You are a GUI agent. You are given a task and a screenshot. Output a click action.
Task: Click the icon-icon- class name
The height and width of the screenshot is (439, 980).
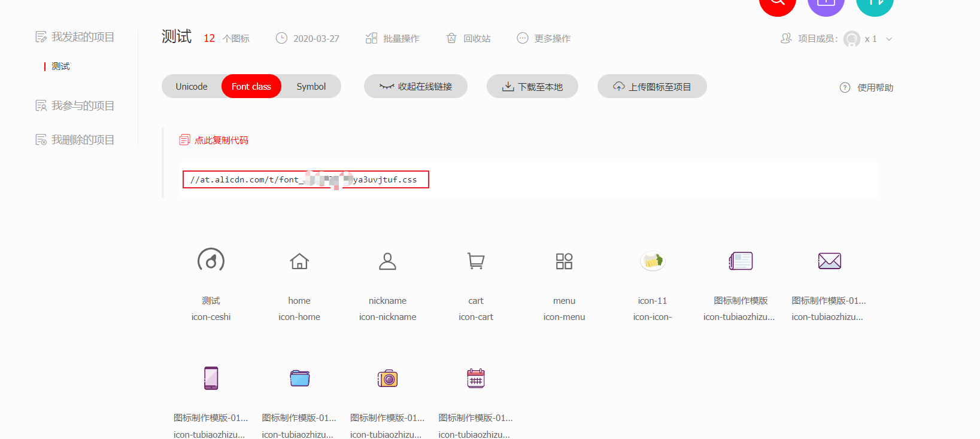[653, 317]
